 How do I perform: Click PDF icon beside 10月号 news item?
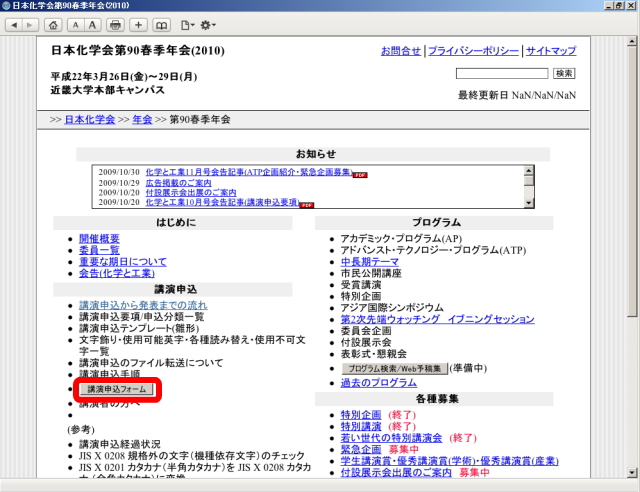coord(307,205)
